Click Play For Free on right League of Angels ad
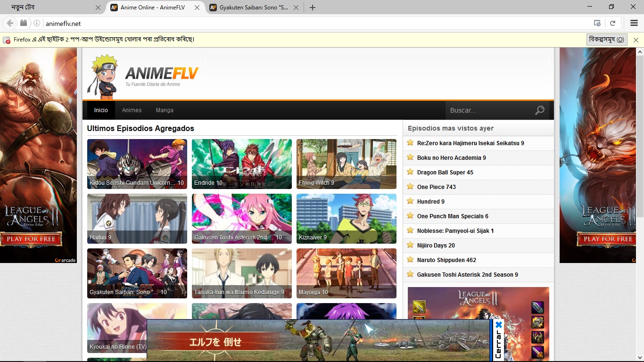Screen dimensions: 644x362 coord(608,239)
